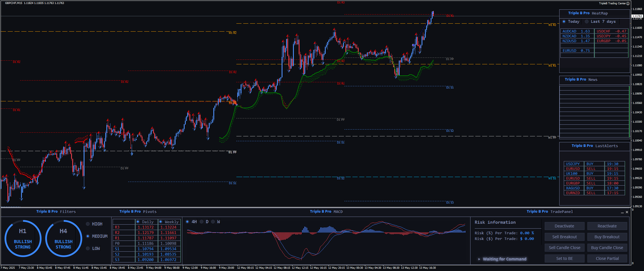Select the HIGH filter radio button
Viewport: 644px width, 271px height.
(x=88, y=224)
